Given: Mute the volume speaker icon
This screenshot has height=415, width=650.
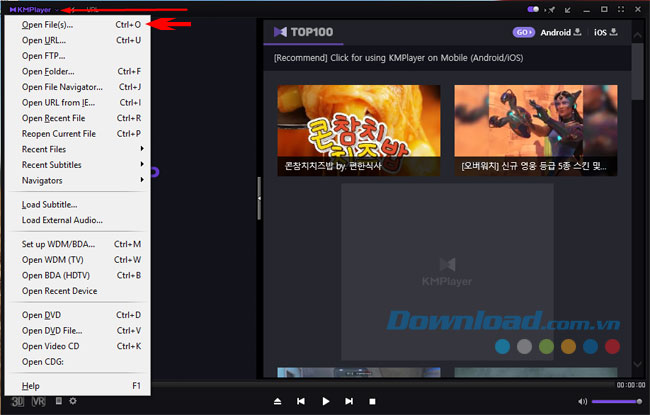Looking at the screenshot, I should pos(582,401).
